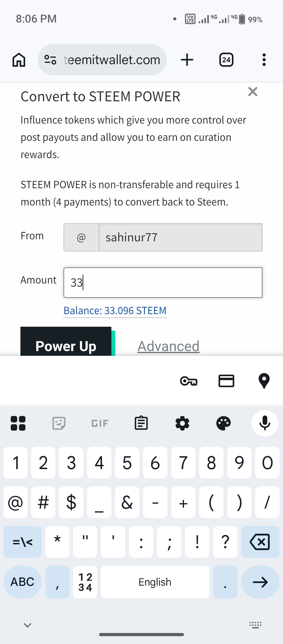
Task: Activate voice input microphone
Action: [x=265, y=423]
